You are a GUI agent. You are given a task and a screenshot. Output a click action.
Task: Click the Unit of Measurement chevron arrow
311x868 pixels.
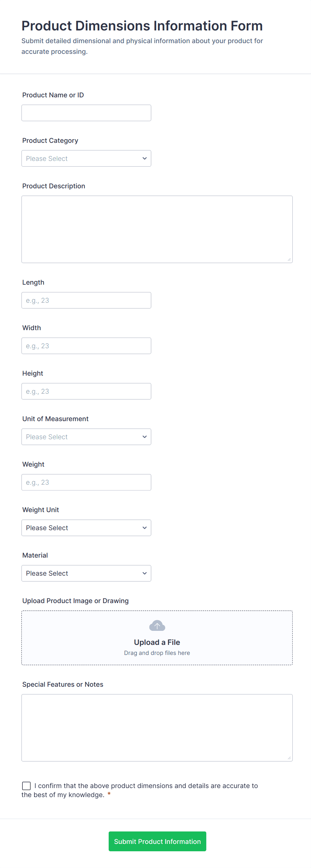click(144, 437)
